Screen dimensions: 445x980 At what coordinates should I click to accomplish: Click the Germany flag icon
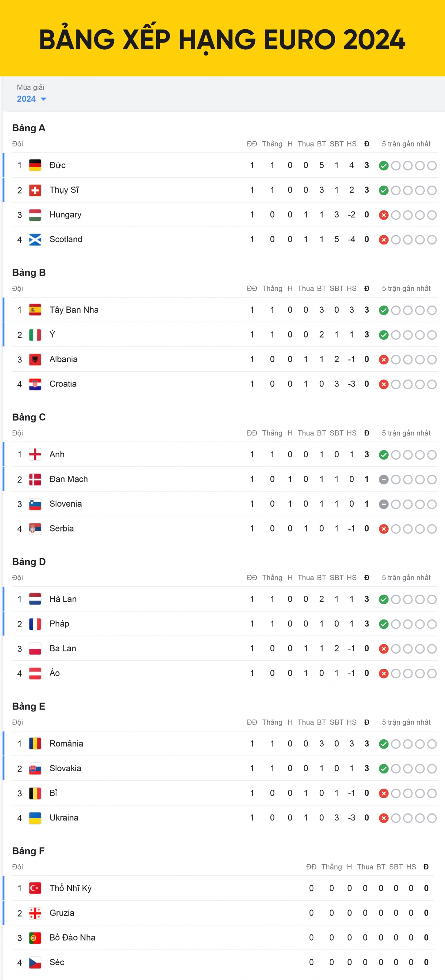coord(35,165)
